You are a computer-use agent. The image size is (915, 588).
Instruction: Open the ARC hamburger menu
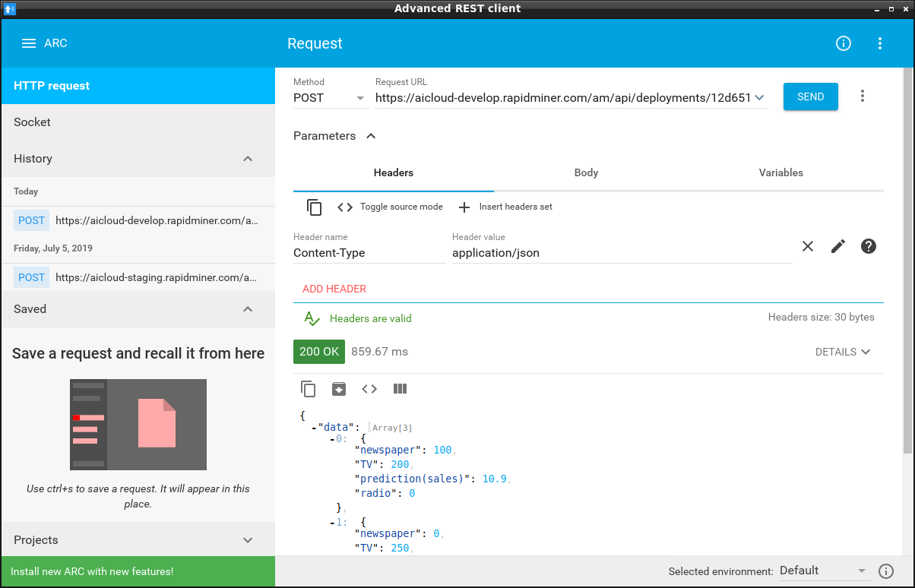pos(29,43)
